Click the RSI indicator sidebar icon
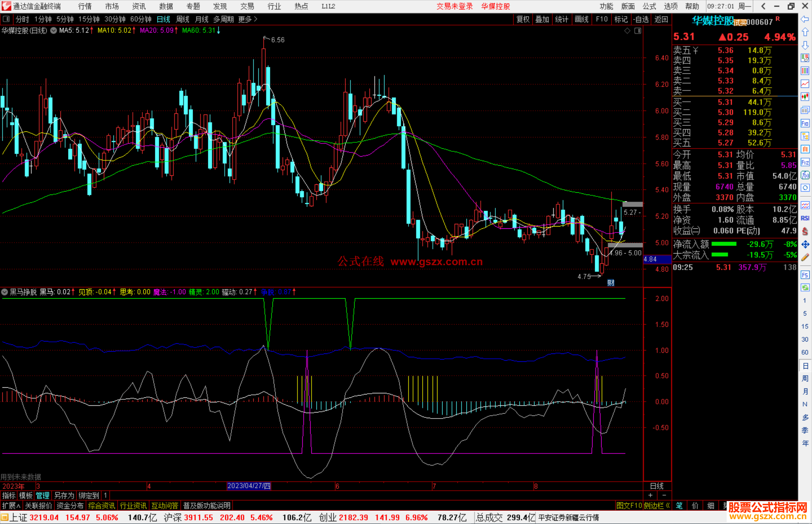812x524 pixels. click(x=805, y=218)
